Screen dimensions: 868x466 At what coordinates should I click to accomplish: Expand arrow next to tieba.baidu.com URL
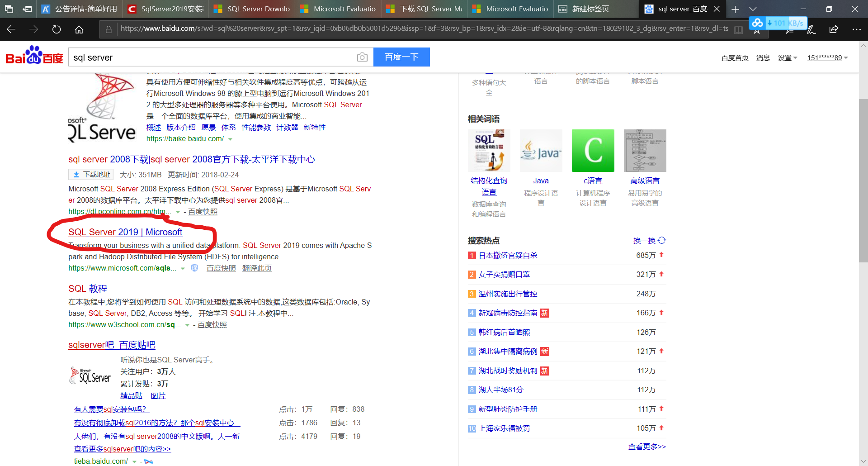(134, 462)
